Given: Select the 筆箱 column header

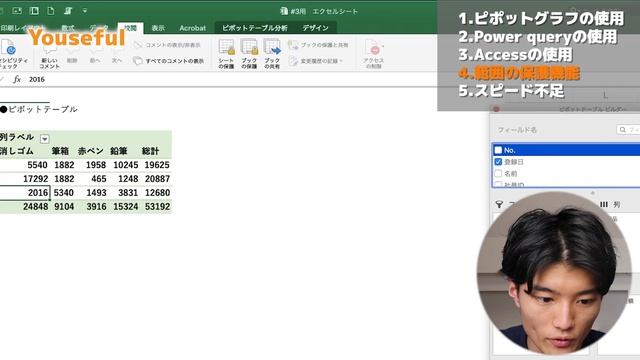Looking at the screenshot, I should (60, 151).
